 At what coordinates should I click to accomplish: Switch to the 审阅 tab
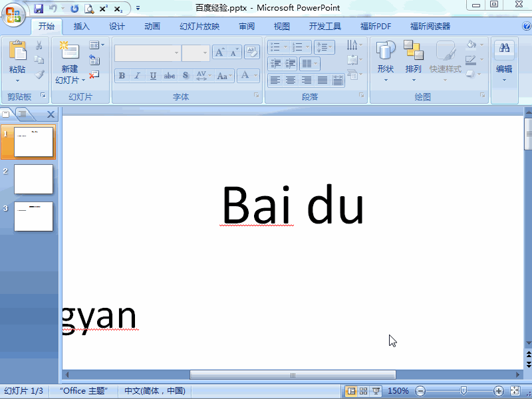(x=247, y=27)
